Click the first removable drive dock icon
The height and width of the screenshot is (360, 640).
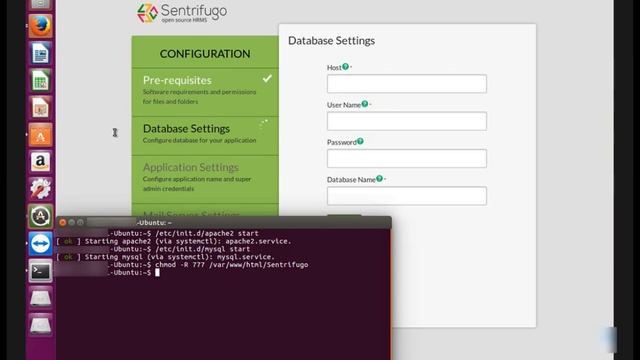40,298
